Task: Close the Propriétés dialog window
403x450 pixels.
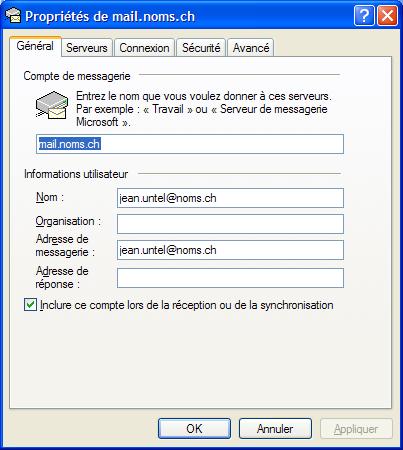Action: [x=387, y=16]
